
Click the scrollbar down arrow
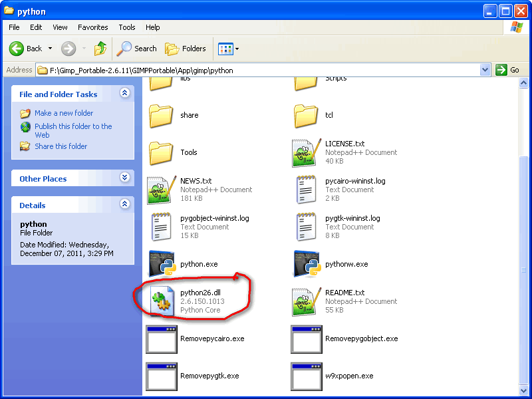pyautogui.click(x=523, y=390)
